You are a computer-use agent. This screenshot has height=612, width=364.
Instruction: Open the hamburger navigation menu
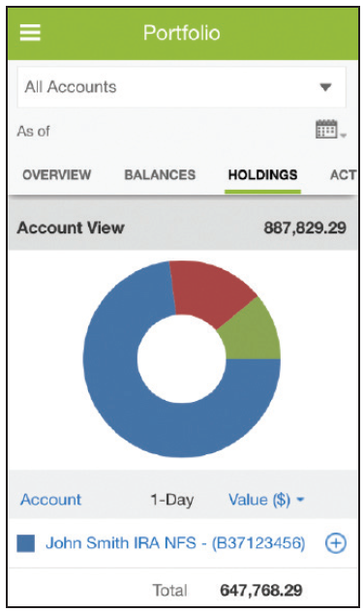[30, 32]
